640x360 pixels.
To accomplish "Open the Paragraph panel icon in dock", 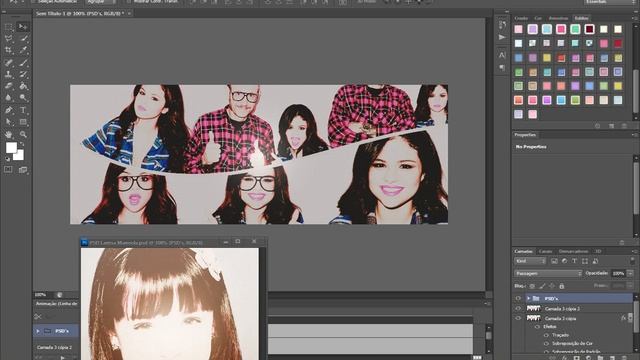I will pyautogui.click(x=502, y=68).
